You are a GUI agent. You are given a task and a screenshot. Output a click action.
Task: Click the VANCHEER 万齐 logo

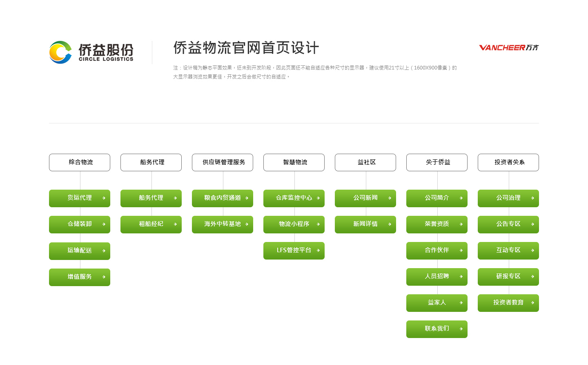pos(509,47)
